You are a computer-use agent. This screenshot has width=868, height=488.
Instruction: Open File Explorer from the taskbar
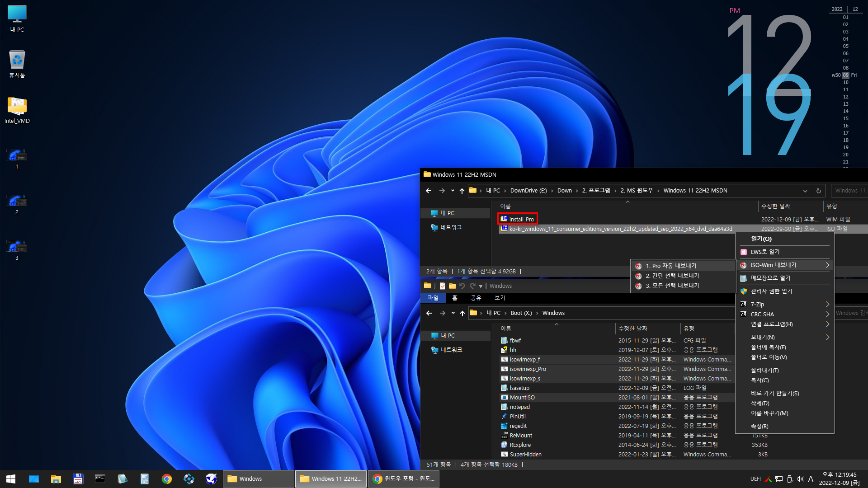56,479
